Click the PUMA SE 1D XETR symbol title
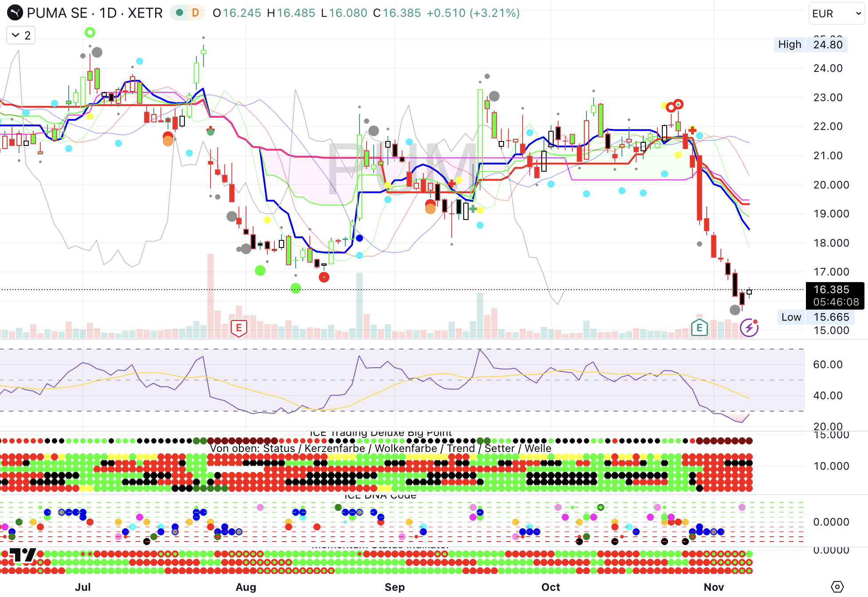The height and width of the screenshot is (597, 868). (94, 13)
